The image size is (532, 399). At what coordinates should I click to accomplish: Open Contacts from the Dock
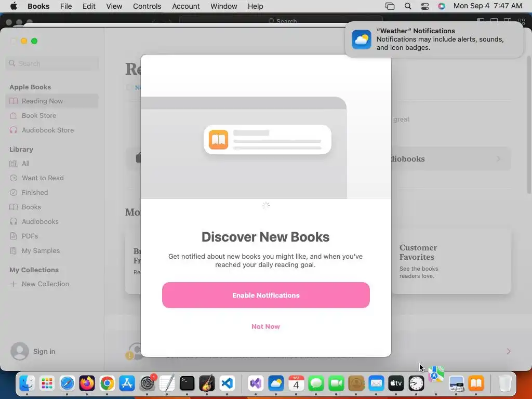[356, 383]
